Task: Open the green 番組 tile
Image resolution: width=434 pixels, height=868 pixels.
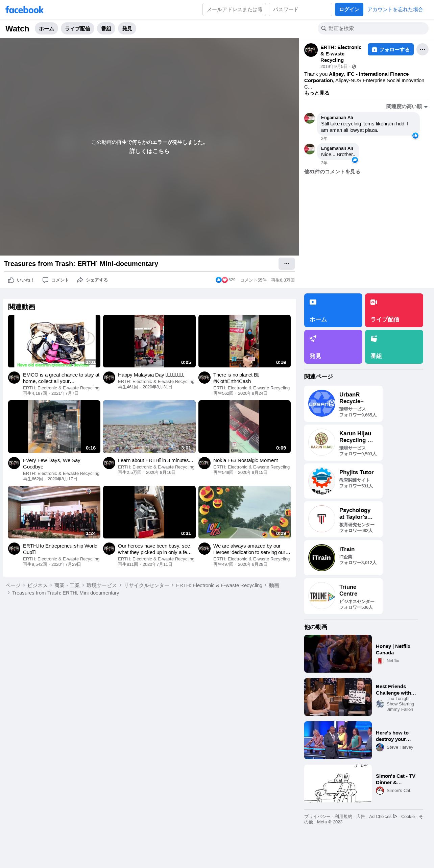Action: pos(394,347)
